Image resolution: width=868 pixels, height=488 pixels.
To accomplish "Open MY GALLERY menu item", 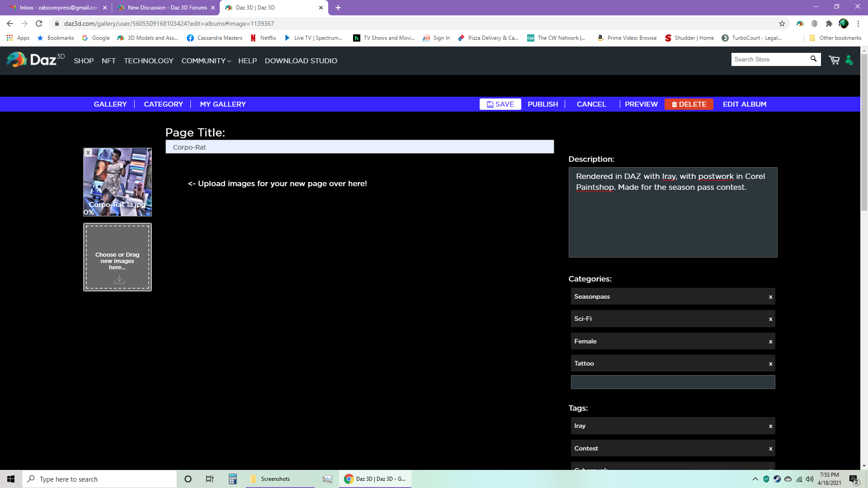I will pyautogui.click(x=223, y=104).
